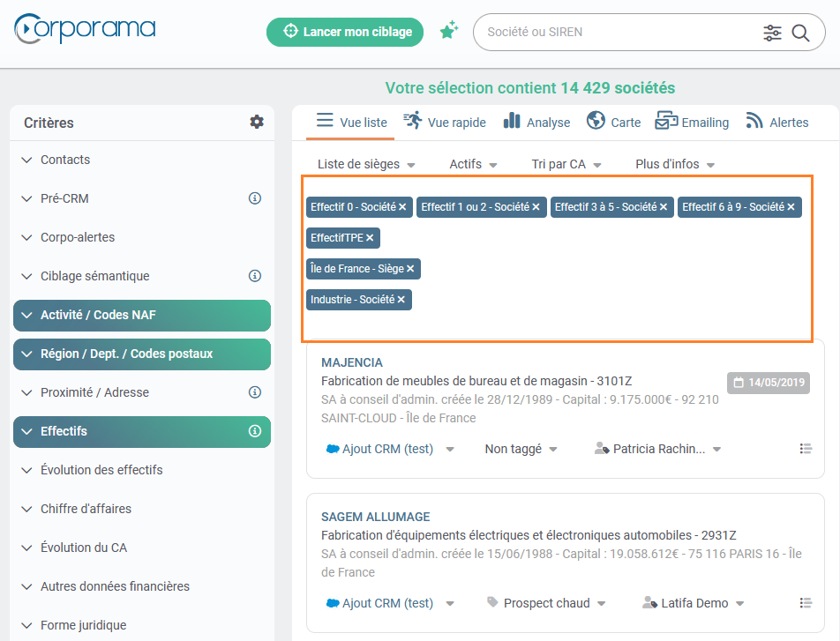Open criteria settings gear icon
This screenshot has height=641, width=840.
(x=257, y=122)
